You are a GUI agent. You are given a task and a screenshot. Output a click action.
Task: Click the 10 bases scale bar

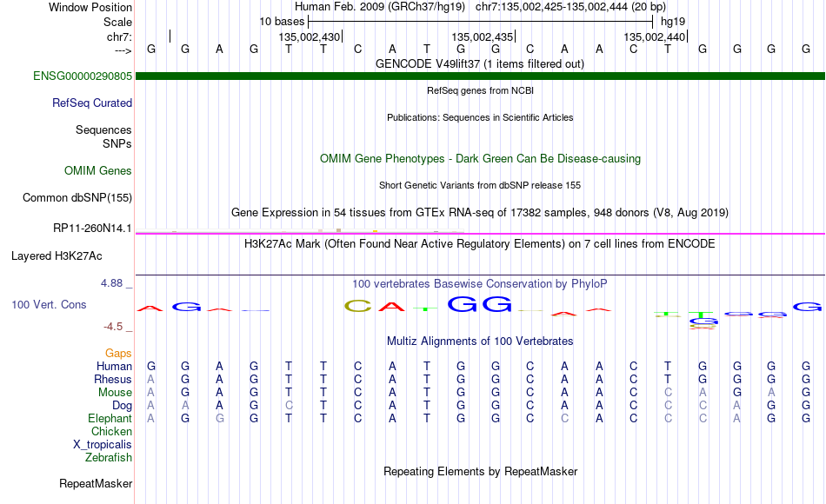(481, 22)
